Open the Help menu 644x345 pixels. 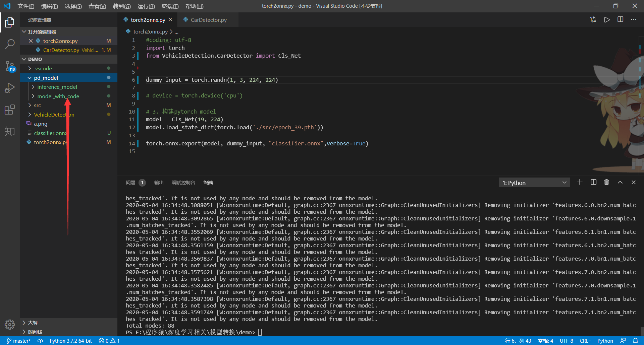(x=194, y=6)
